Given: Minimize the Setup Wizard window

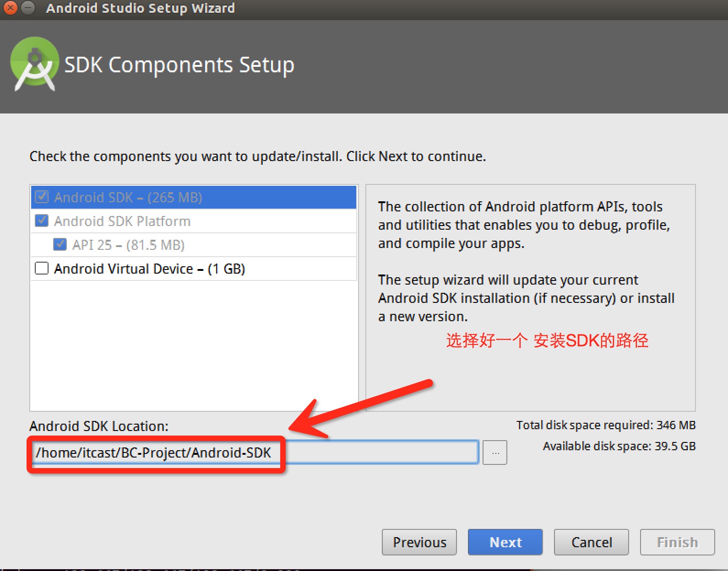Looking at the screenshot, I should pyautogui.click(x=28, y=8).
